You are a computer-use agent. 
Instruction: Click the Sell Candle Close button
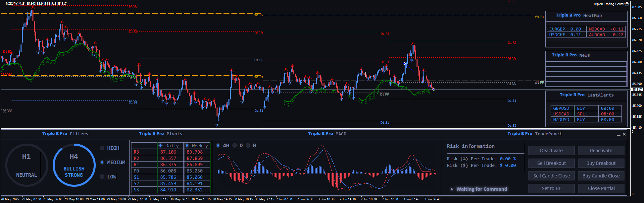tap(551, 176)
